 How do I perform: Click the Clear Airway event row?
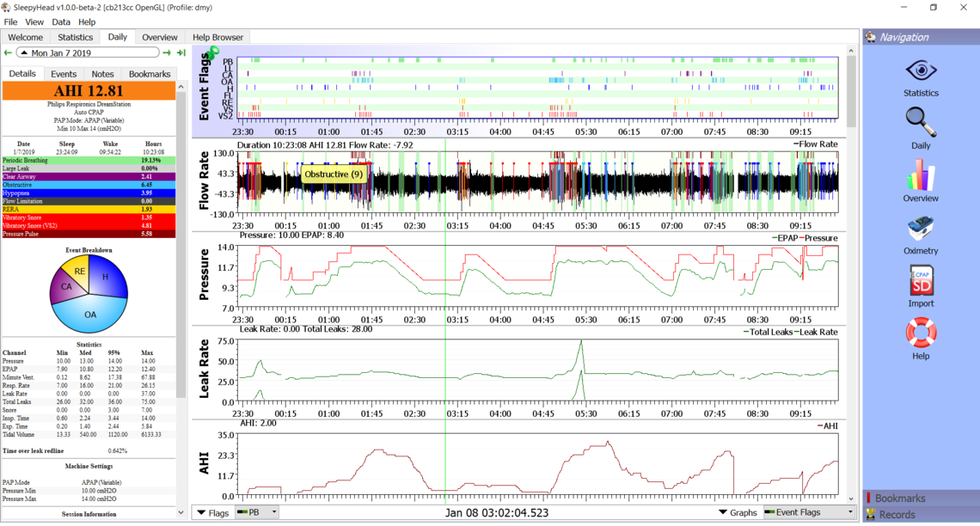[x=89, y=177]
